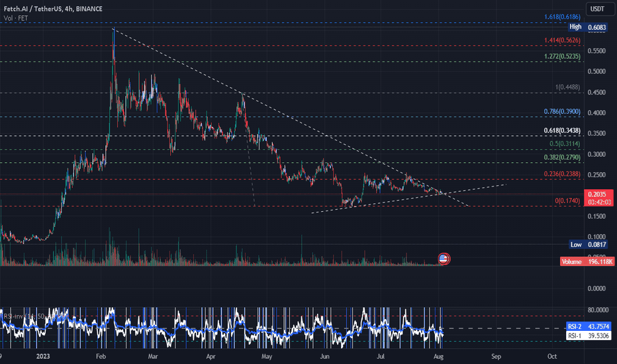The height and width of the screenshot is (364, 617).
Task: Click the Jul date on time axis
Action: pyautogui.click(x=381, y=357)
